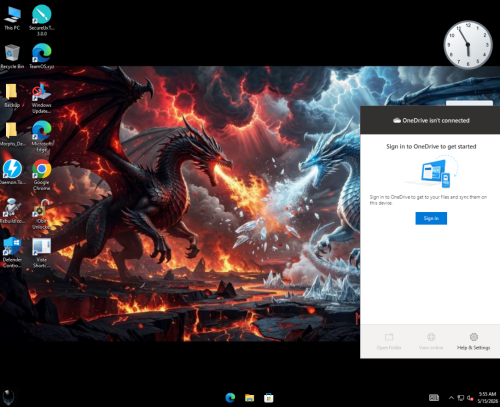500x407 pixels.
Task: Open File Explorer from the taskbar
Action: pos(249,398)
